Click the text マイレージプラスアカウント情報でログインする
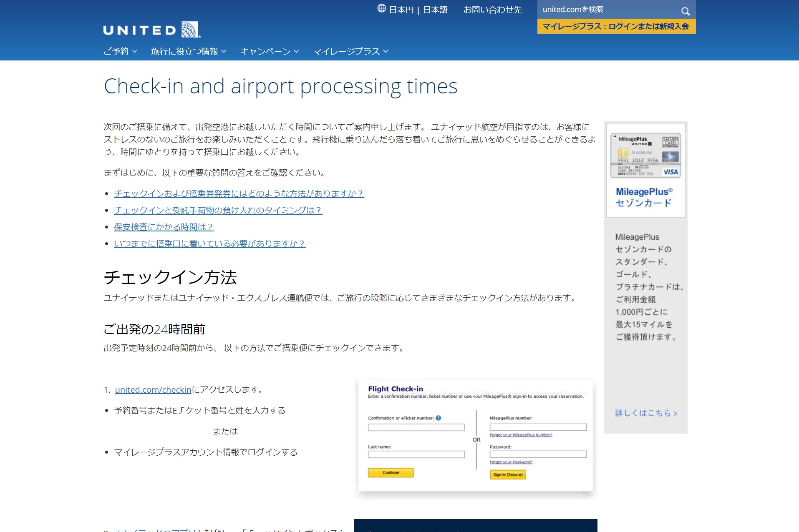This screenshot has width=799, height=532. 206,452
